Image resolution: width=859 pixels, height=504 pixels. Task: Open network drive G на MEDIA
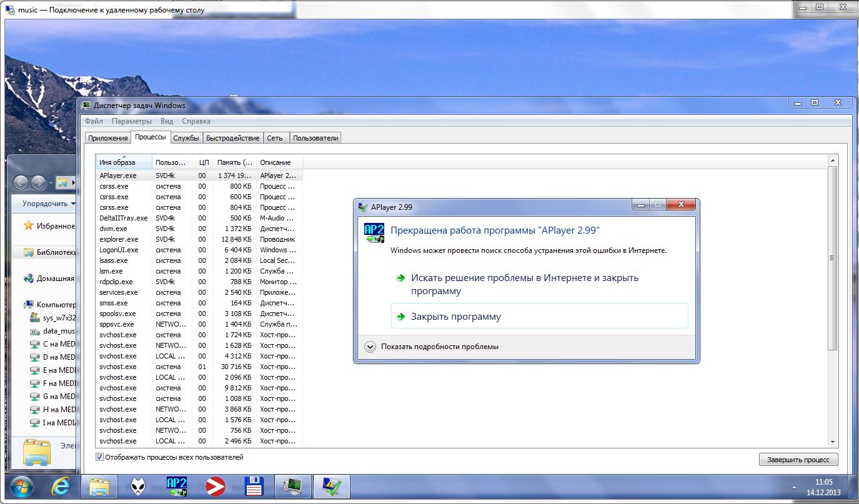tap(52, 397)
